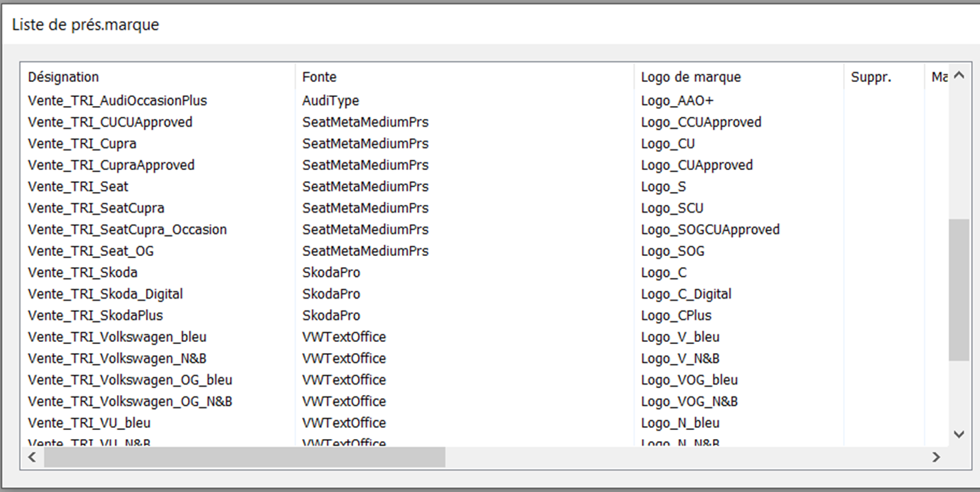
Task: Click the vertical scrollbar up arrow
Action: pos(959,76)
